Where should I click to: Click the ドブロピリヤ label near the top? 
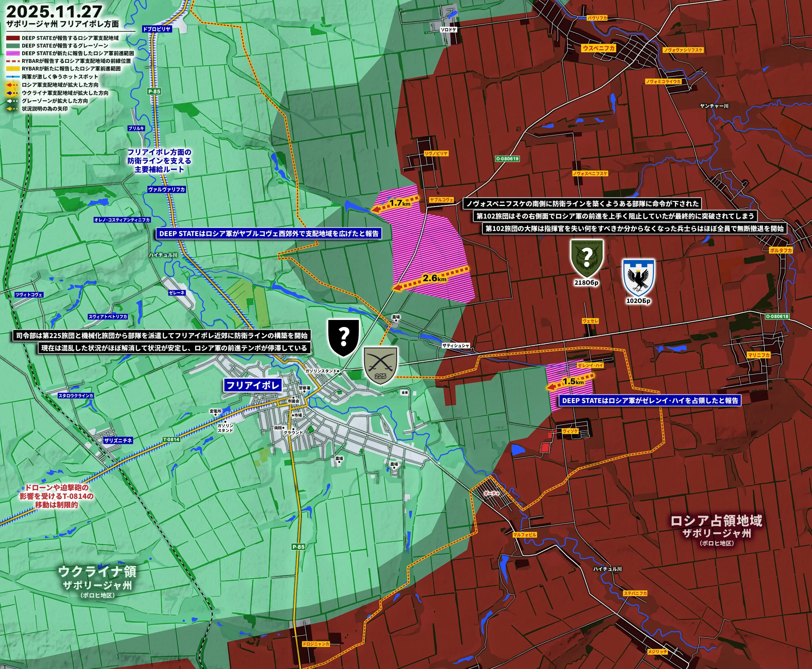[x=156, y=29]
